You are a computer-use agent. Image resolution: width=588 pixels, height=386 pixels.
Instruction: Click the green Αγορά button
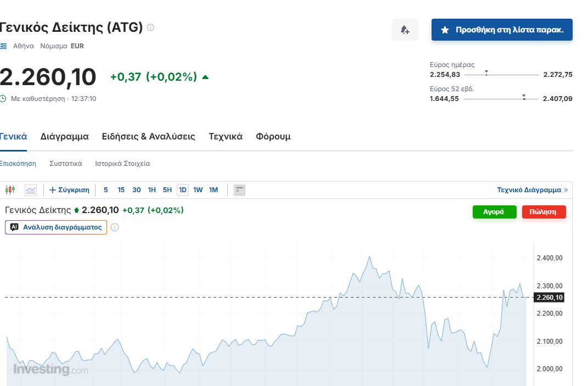494,212
